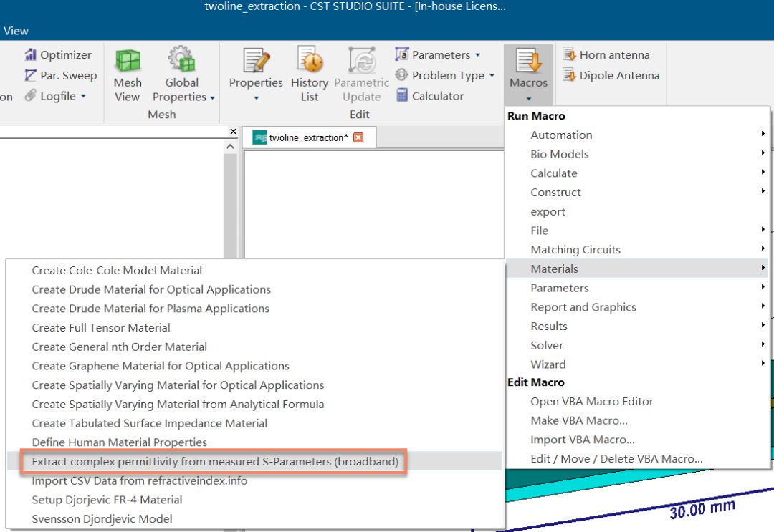Viewport: 774px width, 532px height.
Task: Select Create Spatially Varying Material for Optical Applications
Action: click(254, 385)
